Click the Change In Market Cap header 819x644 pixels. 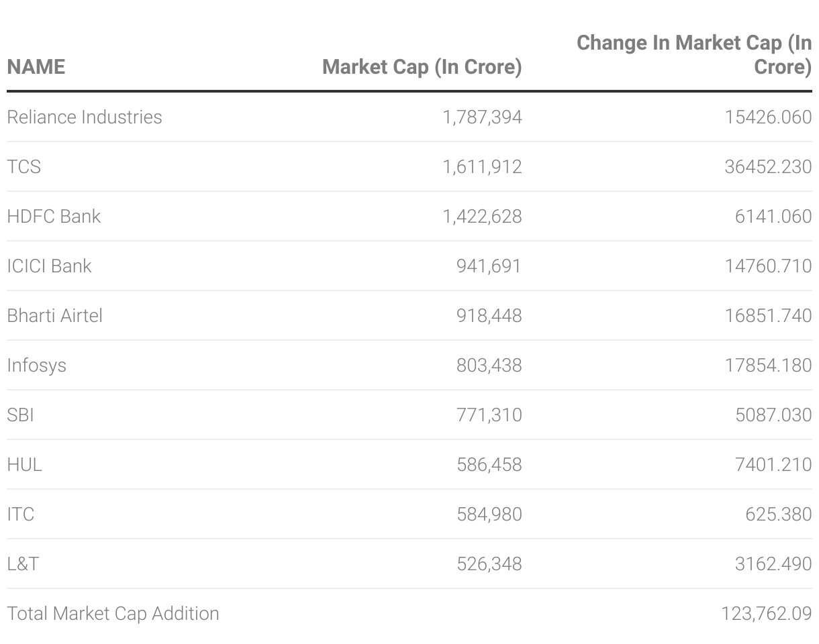(x=694, y=54)
